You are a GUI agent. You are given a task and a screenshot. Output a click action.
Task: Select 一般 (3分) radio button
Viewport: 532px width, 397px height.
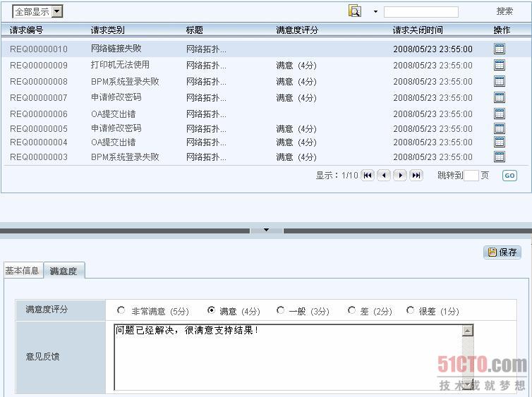point(280,310)
